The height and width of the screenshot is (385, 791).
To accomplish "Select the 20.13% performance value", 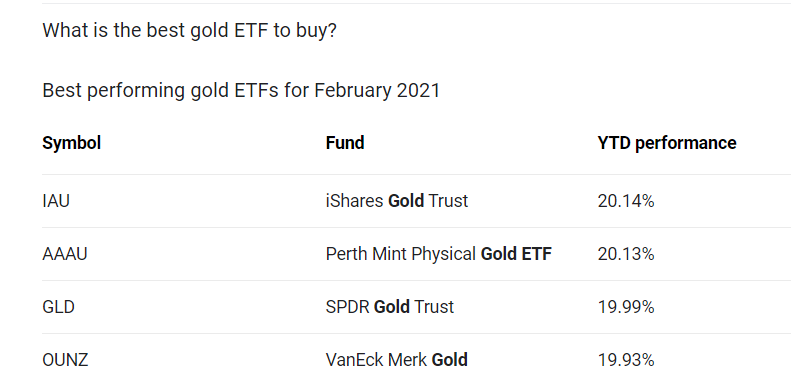I will (626, 254).
